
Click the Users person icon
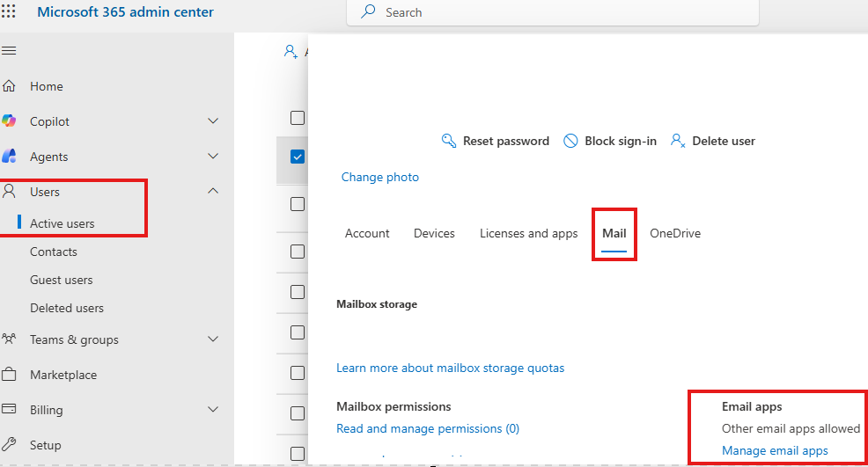click(9, 192)
